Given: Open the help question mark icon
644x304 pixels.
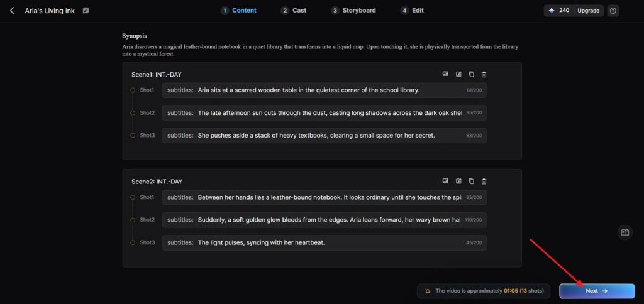Looking at the screenshot, I should [613, 11].
